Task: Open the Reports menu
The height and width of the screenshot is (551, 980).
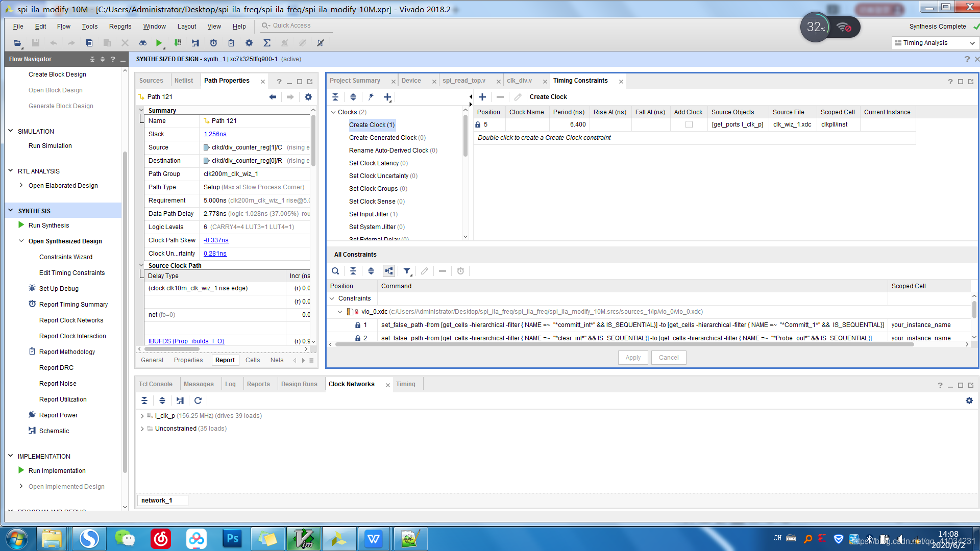Action: click(x=120, y=27)
